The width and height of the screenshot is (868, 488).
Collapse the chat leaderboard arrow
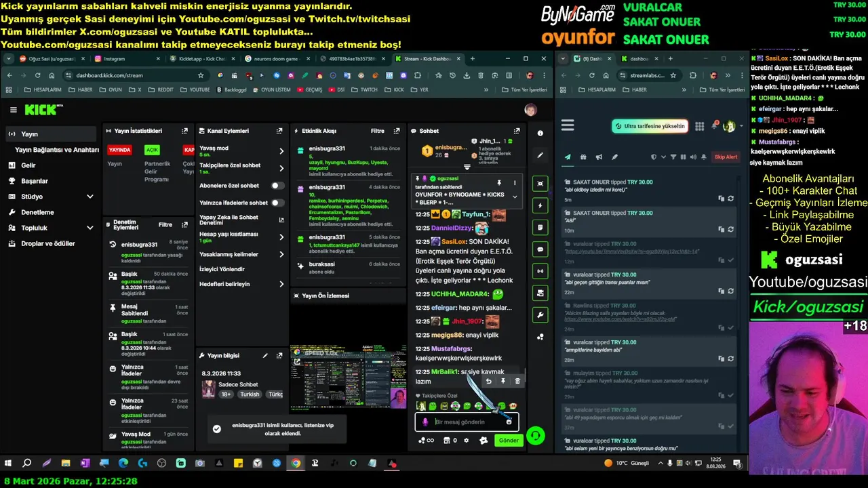[467, 167]
